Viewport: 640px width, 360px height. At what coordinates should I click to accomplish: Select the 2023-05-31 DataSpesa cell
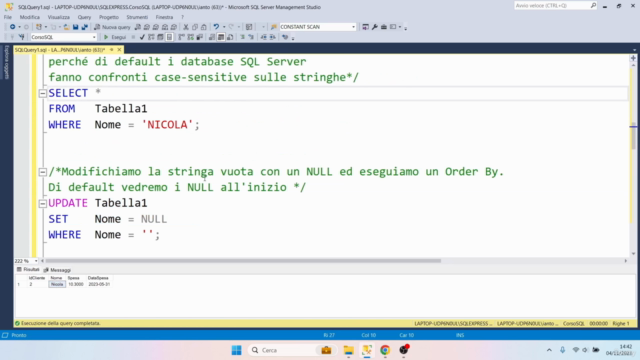coord(99,284)
